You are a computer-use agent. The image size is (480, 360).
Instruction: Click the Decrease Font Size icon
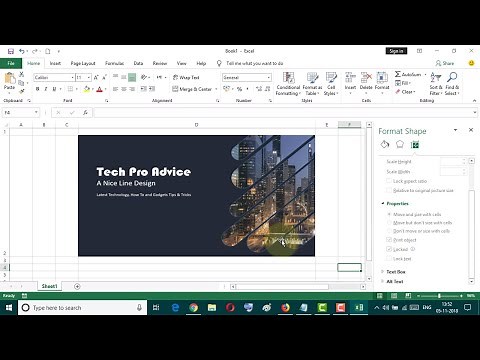(104, 77)
